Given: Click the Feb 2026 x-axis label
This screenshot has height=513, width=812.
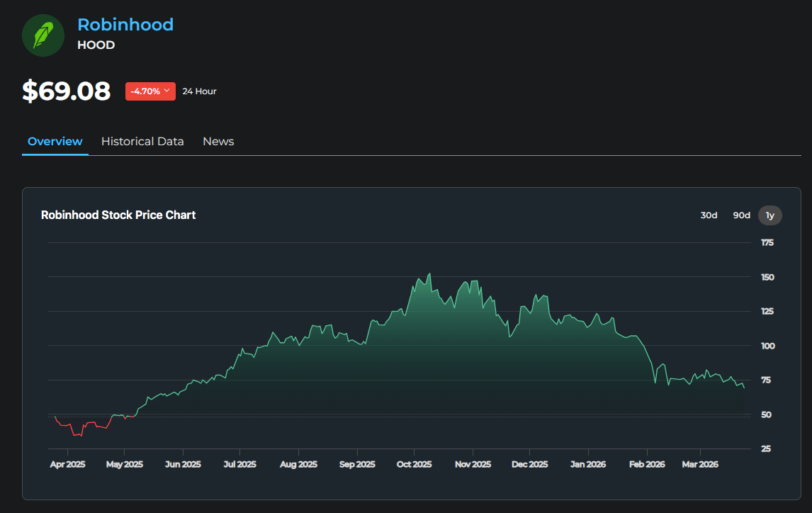Looking at the screenshot, I should click(647, 465).
